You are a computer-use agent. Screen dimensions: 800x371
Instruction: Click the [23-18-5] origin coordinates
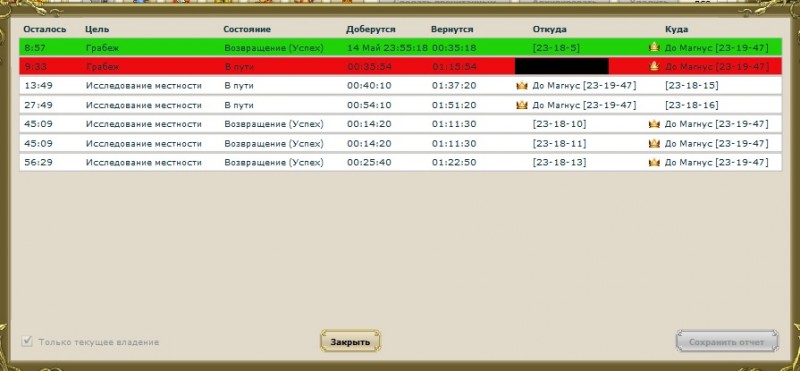pos(556,48)
